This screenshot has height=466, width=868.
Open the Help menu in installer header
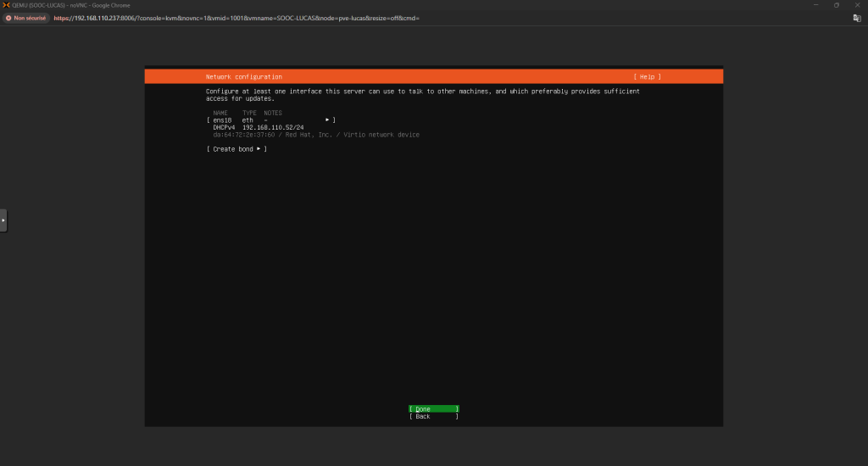pos(647,77)
